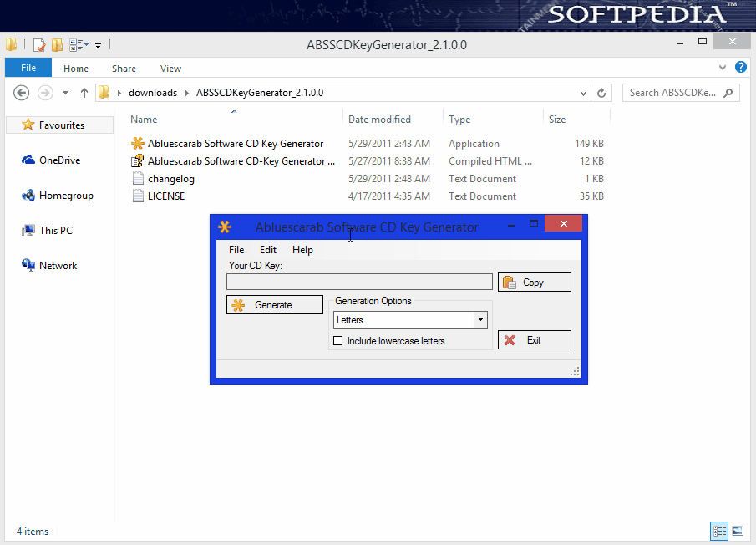Open the Edit menu in CD Key Generator
The image size is (756, 545).
tap(268, 250)
